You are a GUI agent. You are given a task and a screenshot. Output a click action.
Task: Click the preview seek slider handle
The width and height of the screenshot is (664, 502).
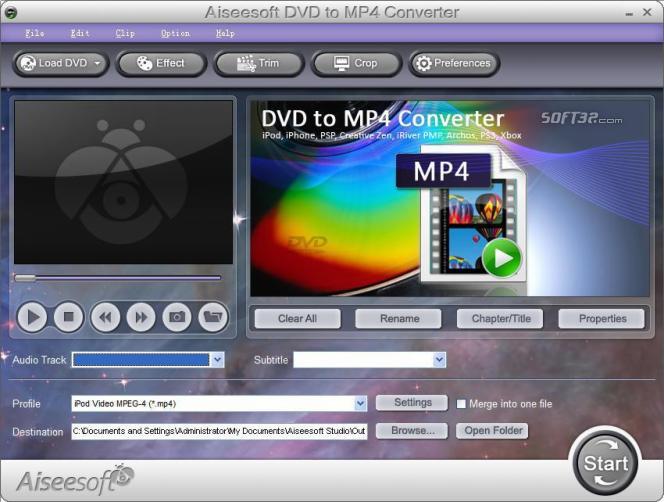pyautogui.click(x=25, y=278)
